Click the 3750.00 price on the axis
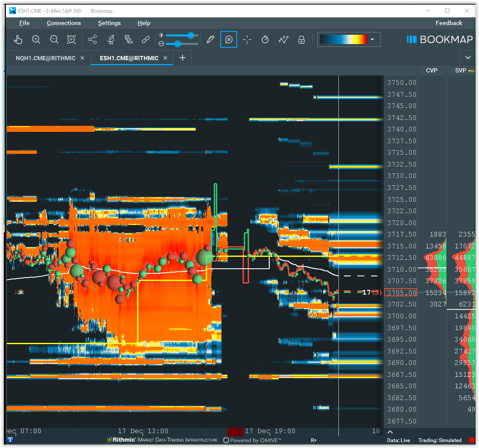Viewport: 479px width, 448px height. 402,83
